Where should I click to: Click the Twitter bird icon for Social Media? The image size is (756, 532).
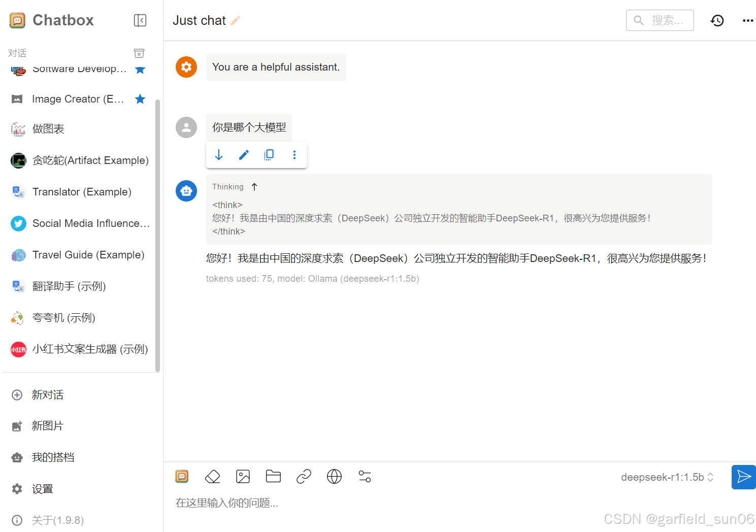(x=18, y=223)
